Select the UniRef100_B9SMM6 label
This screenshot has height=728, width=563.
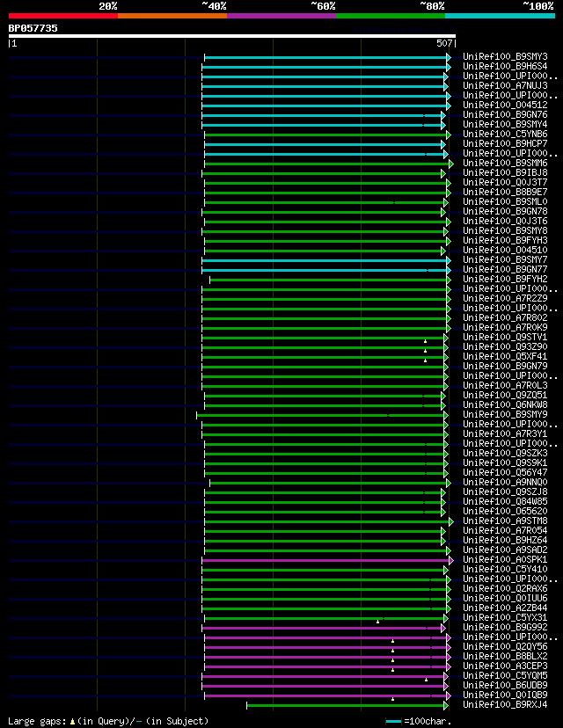pyautogui.click(x=505, y=163)
